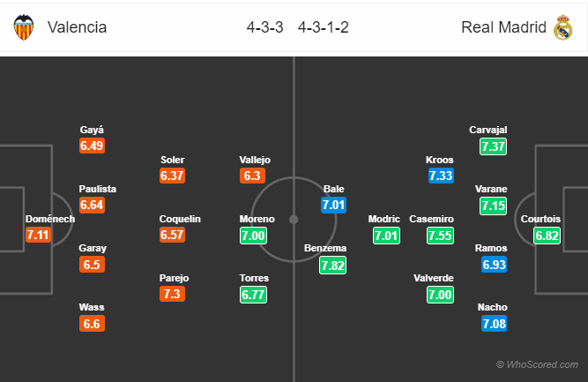The height and width of the screenshot is (382, 588).
Task: Click the 4-3-3 formation label
Action: point(265,27)
